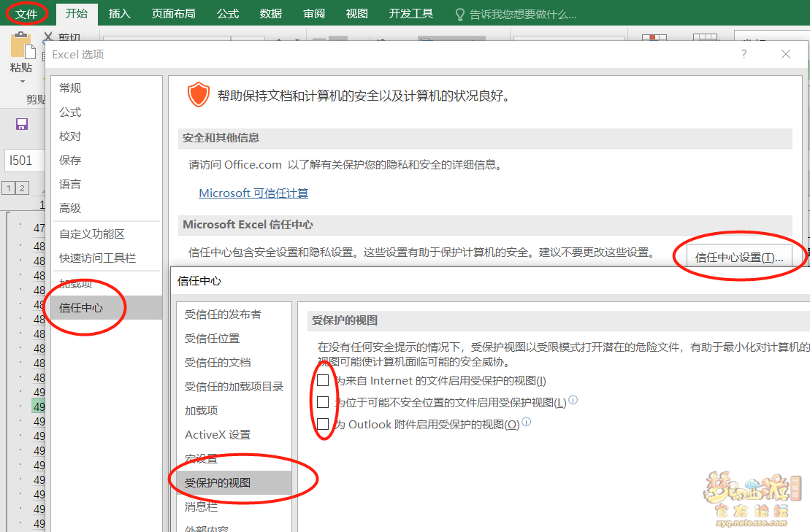Image resolution: width=810 pixels, height=532 pixels.
Task: Close the Excel 选项 dialog
Action: [786, 54]
